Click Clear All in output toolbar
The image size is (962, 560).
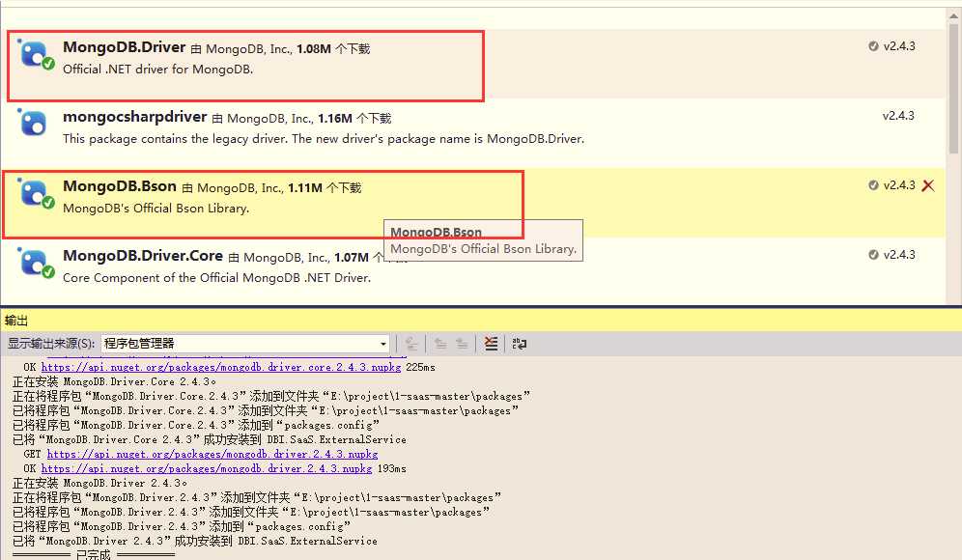click(x=491, y=344)
